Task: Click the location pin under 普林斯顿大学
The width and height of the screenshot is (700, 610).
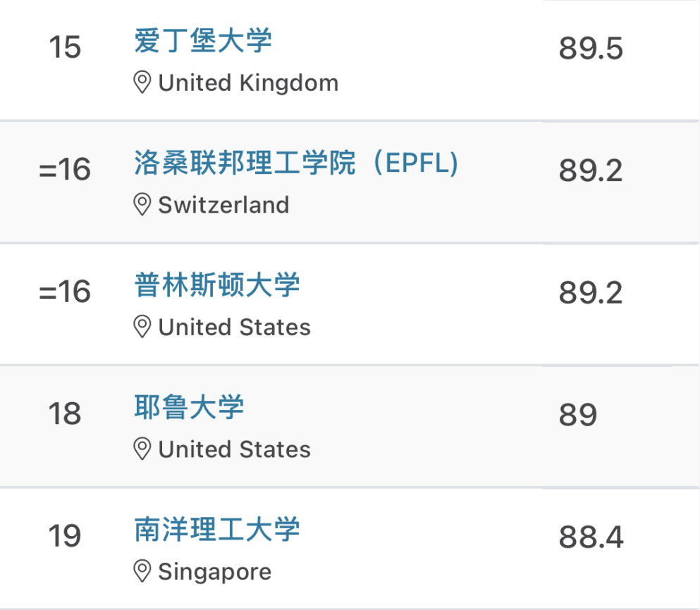Action: [x=142, y=328]
